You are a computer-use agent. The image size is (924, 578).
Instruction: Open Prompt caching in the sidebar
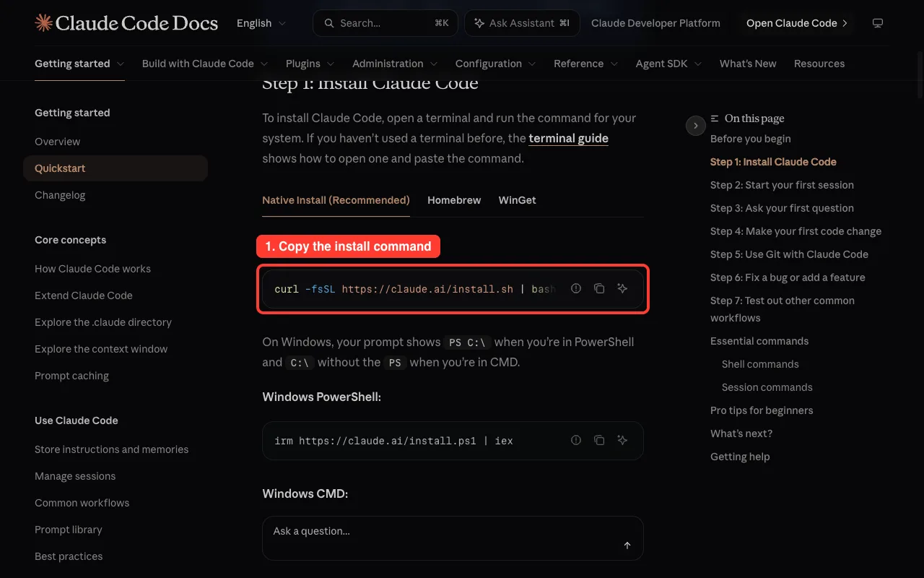(x=72, y=376)
